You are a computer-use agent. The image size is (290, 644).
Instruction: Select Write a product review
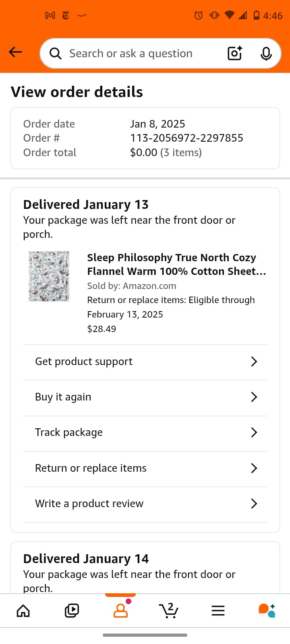(x=145, y=504)
